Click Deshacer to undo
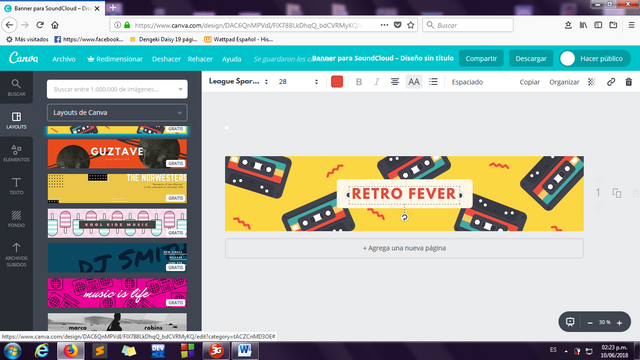Image resolution: width=640 pixels, height=360 pixels. coord(166,59)
